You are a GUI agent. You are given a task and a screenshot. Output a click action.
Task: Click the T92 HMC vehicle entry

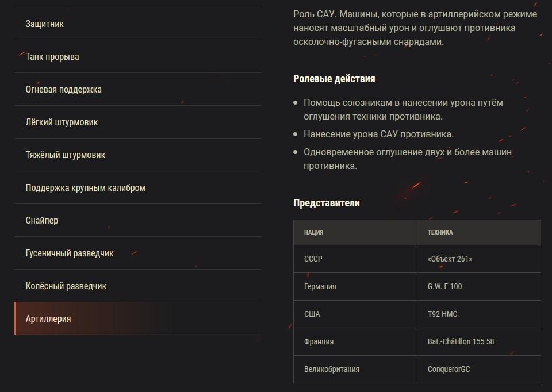(x=442, y=314)
